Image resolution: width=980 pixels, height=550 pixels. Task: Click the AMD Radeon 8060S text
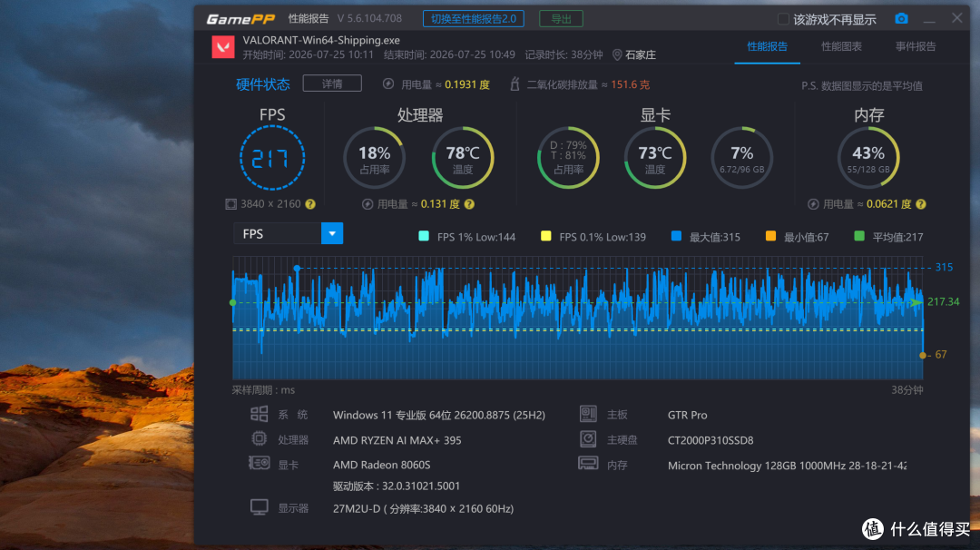(x=381, y=465)
